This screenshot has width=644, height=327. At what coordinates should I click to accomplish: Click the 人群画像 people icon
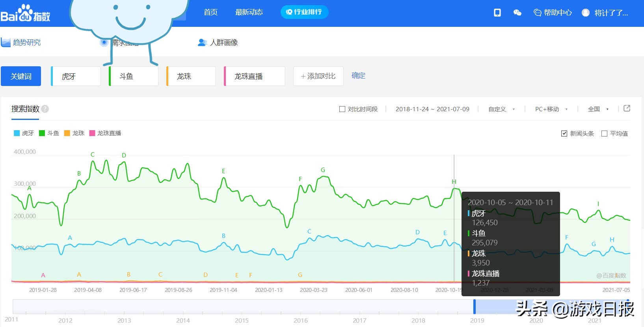pyautogui.click(x=202, y=42)
